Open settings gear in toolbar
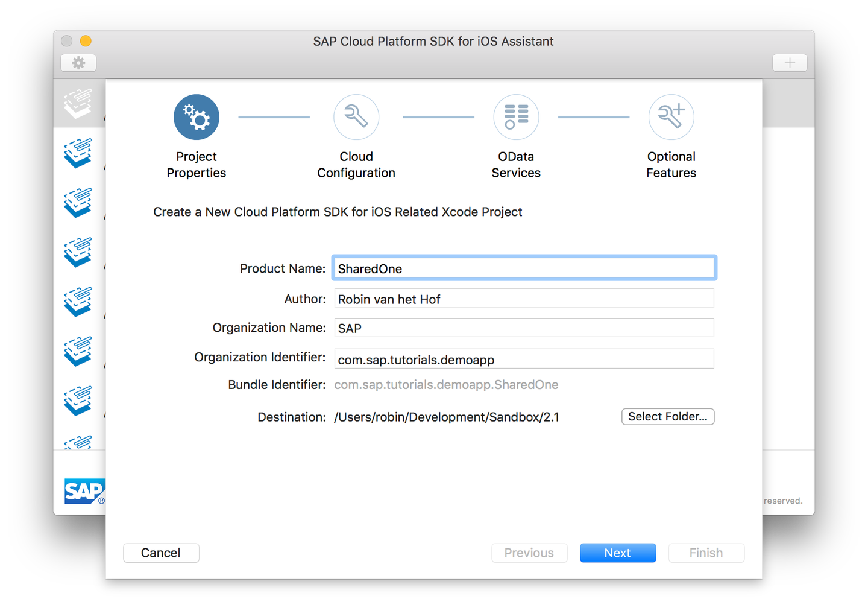The image size is (868, 599). coord(78,63)
